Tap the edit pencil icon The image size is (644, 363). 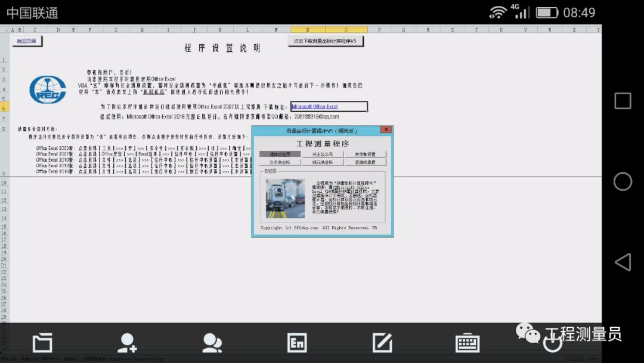pos(382,343)
